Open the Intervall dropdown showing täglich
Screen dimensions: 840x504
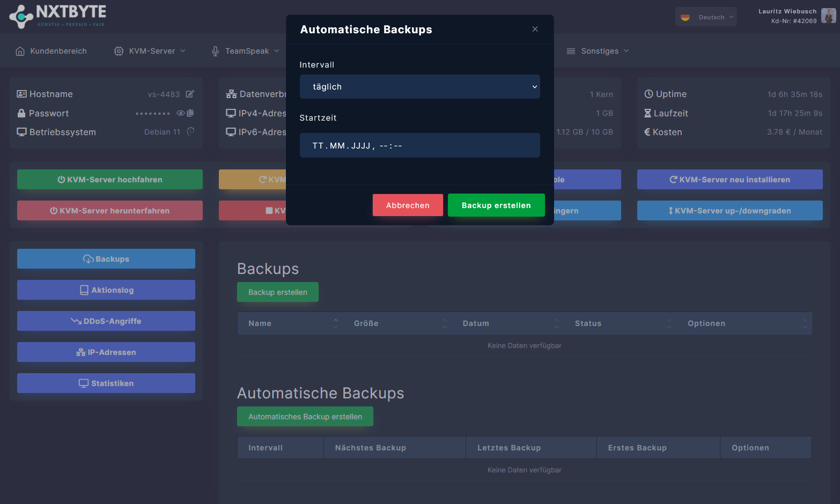[x=419, y=87]
